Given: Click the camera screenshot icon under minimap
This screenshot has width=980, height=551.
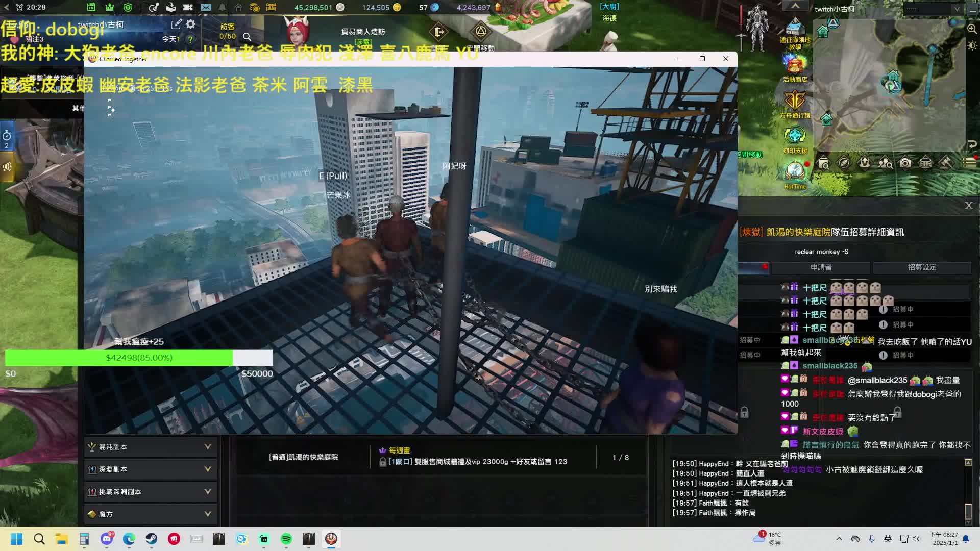Looking at the screenshot, I should [x=905, y=163].
